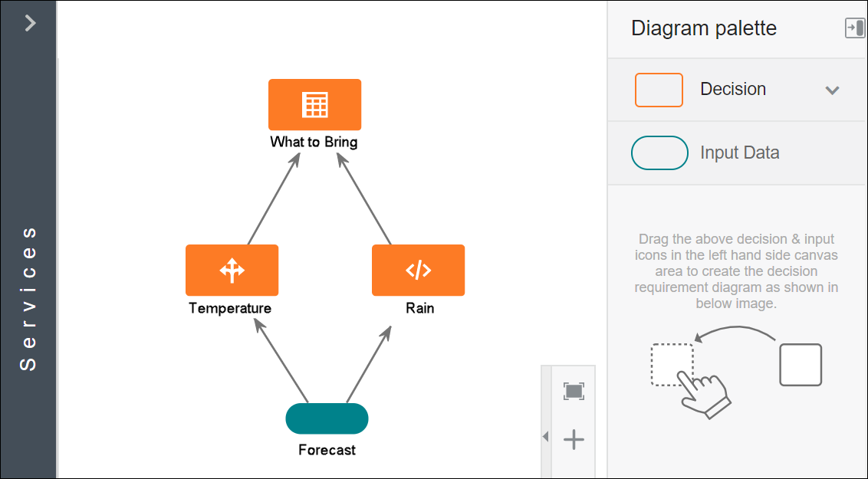868x479 pixels.
Task: Expand the Decision palette entry chevron
Action: [x=833, y=90]
